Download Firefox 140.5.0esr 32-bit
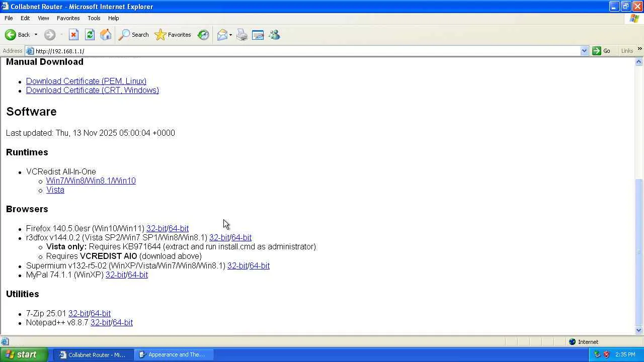 coord(156,228)
